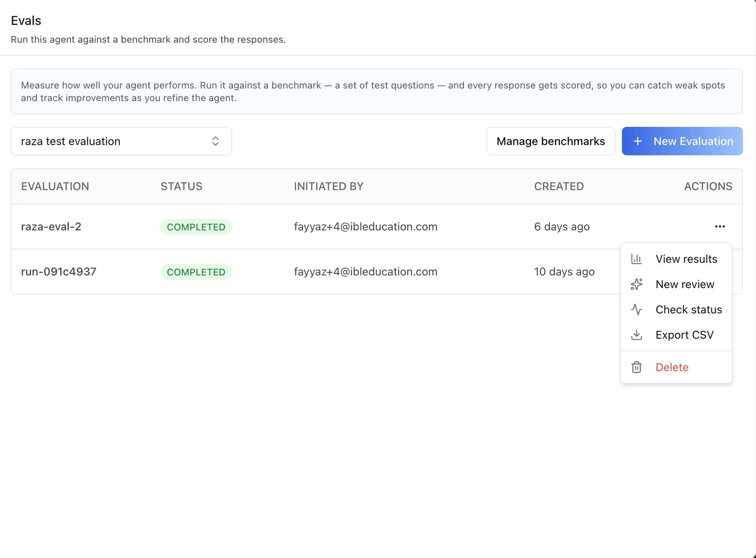The height and width of the screenshot is (558, 756).
Task: Click the download icon beside Export CSV
Action: click(636, 335)
